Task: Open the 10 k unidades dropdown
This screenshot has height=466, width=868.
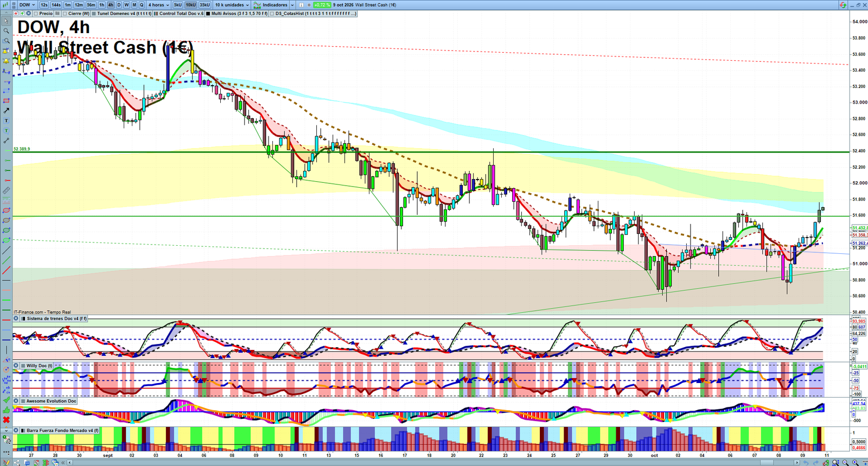Action: [232, 5]
